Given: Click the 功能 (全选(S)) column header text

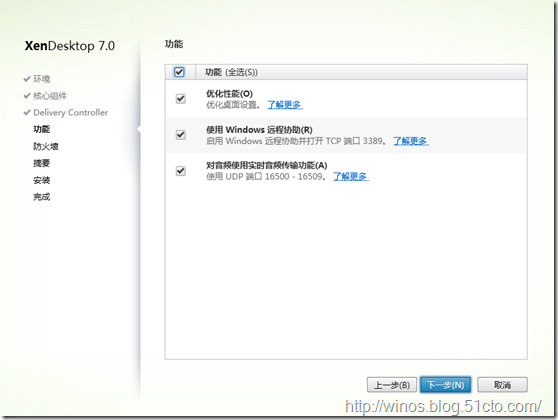Looking at the screenshot, I should coord(231,72).
